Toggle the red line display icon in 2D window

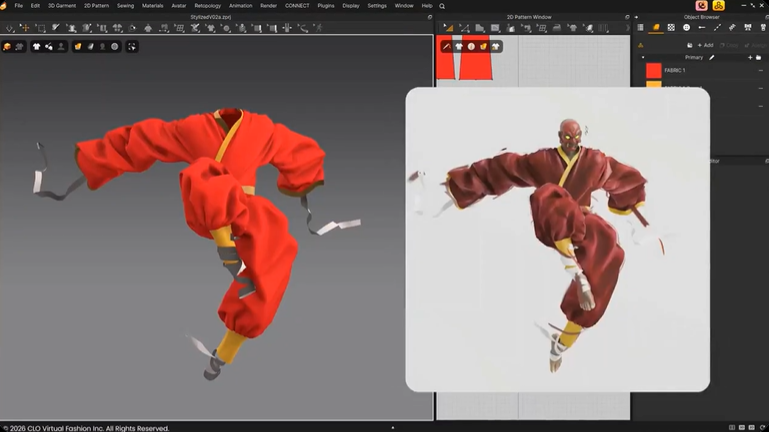[x=446, y=47]
